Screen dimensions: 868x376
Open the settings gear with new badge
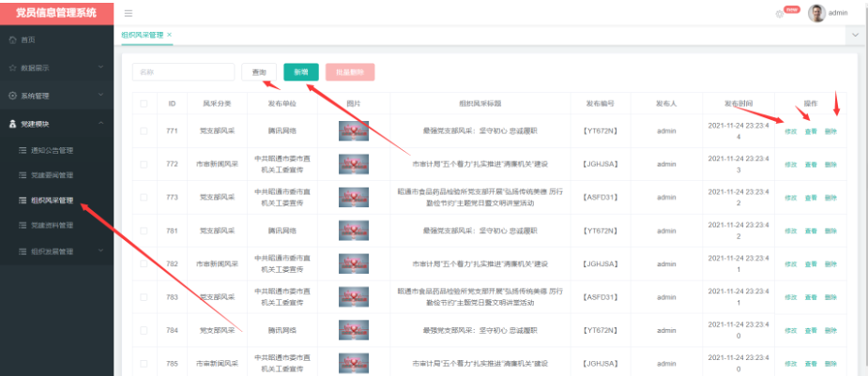point(780,14)
